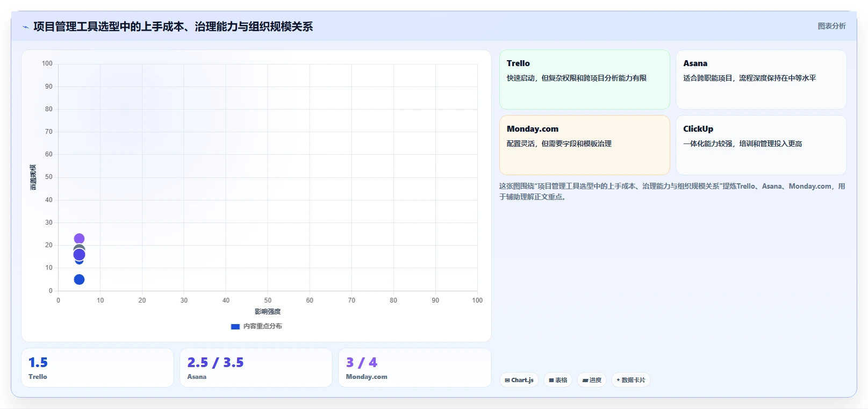Click the page title 项目管理工具选型中的上手成本
Screen dimensions: 868x409
(x=173, y=26)
